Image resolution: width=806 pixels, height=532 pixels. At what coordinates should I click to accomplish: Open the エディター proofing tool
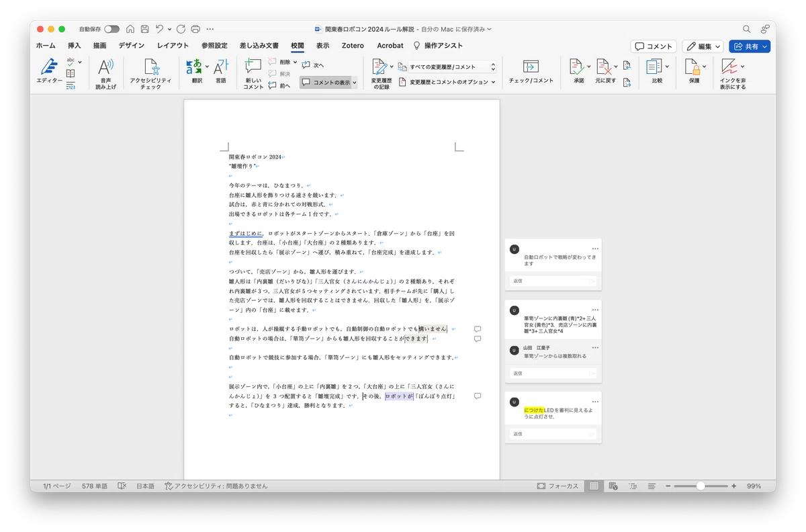tap(49, 71)
